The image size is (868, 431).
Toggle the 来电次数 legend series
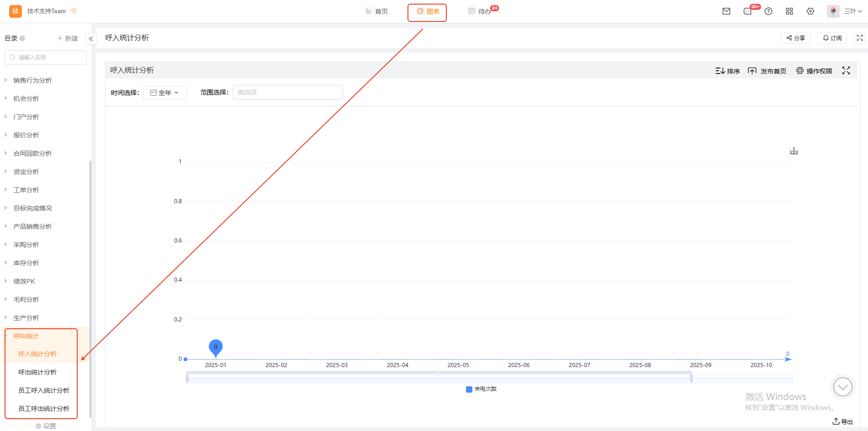pyautogui.click(x=481, y=389)
